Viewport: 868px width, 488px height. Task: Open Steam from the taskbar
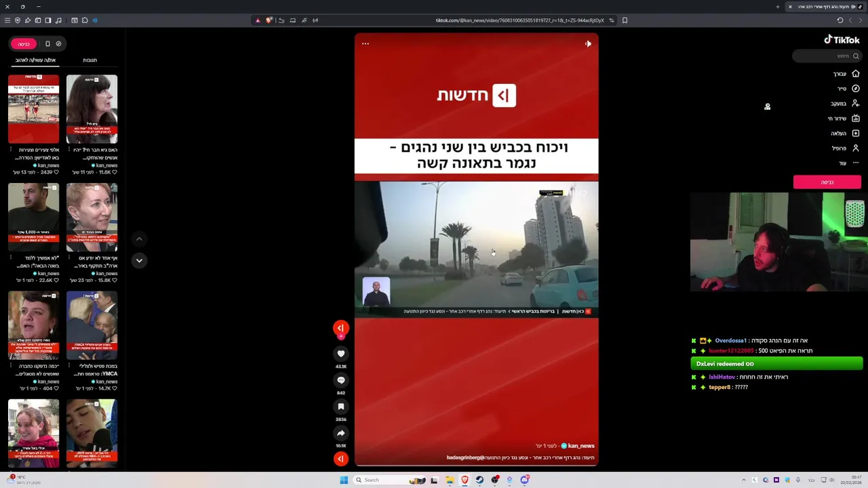[x=479, y=480]
